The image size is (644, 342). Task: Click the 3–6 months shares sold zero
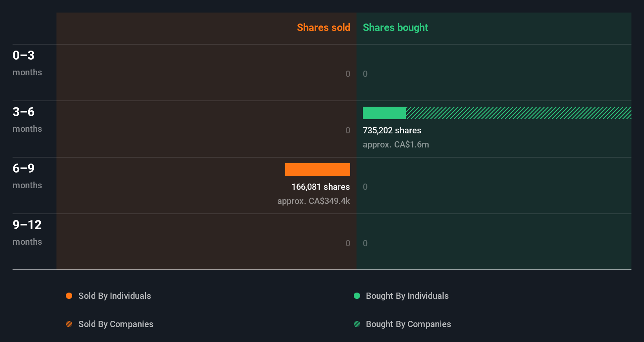point(348,130)
